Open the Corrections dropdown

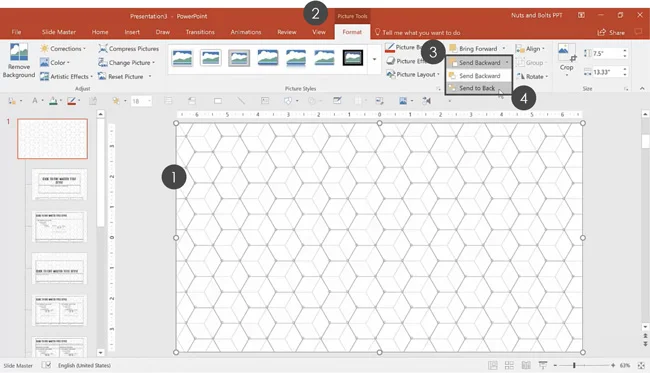tap(63, 48)
